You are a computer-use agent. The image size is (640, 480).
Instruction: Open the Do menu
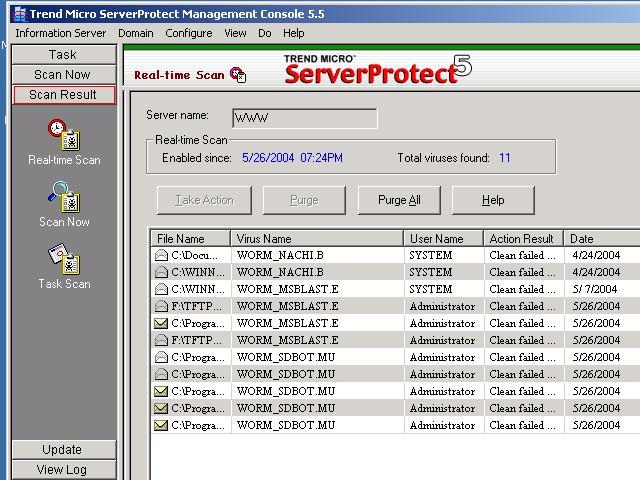tap(264, 33)
